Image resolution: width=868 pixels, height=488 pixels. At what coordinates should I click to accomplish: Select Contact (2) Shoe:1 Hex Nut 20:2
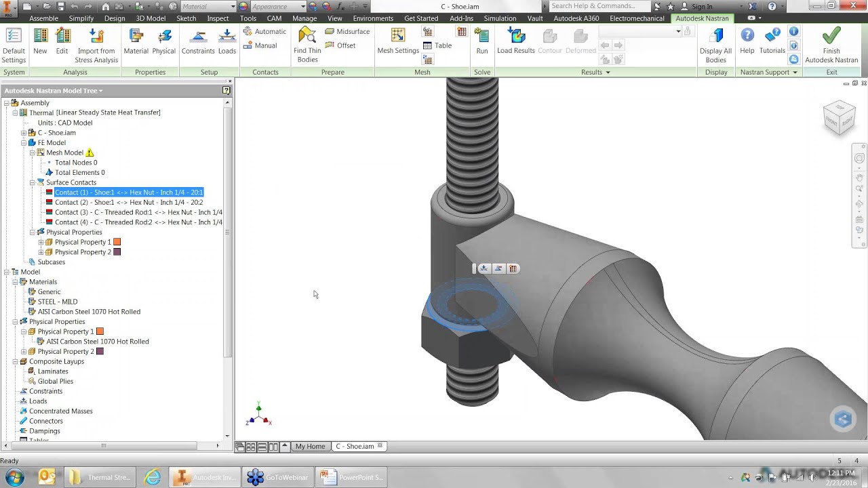[x=129, y=202]
